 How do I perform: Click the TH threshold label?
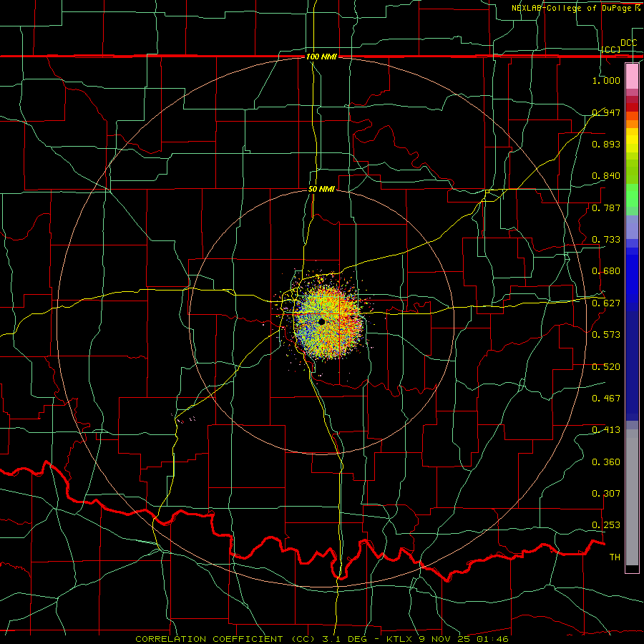tap(615, 557)
